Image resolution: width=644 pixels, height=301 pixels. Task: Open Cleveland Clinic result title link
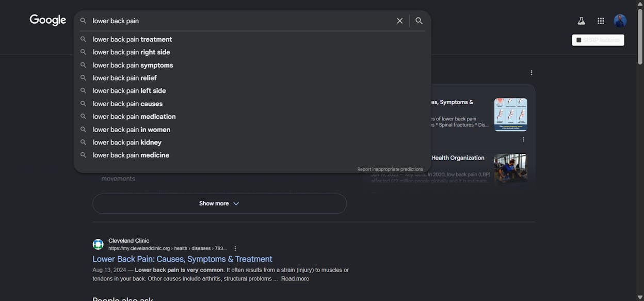(x=182, y=259)
